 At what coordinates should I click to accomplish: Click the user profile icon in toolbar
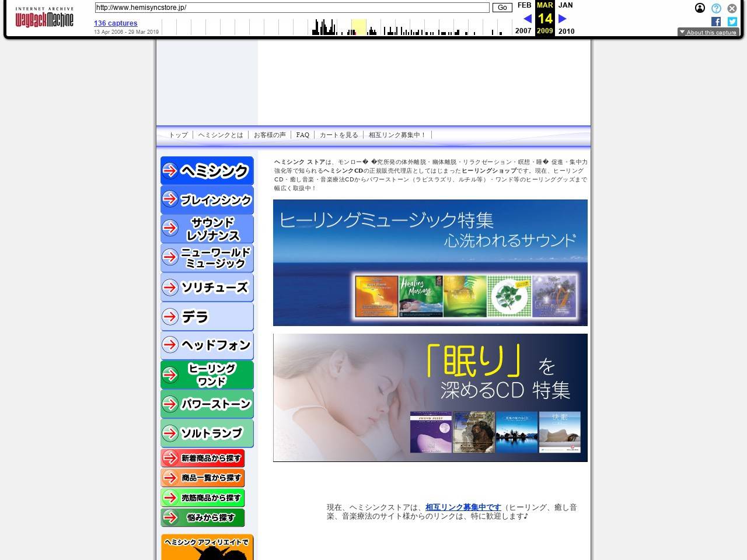700,8
